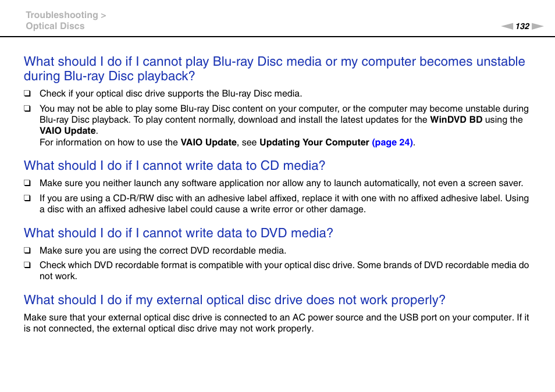Click 'Check if your optical disc drive supports' line
This screenshot has height=392, width=555.
point(170,94)
